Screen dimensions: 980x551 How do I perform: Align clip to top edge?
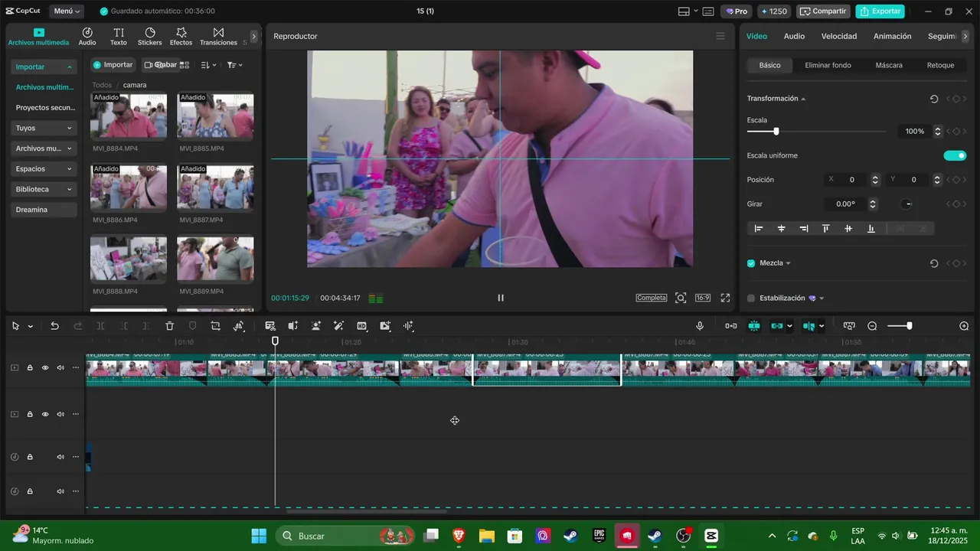tap(826, 229)
